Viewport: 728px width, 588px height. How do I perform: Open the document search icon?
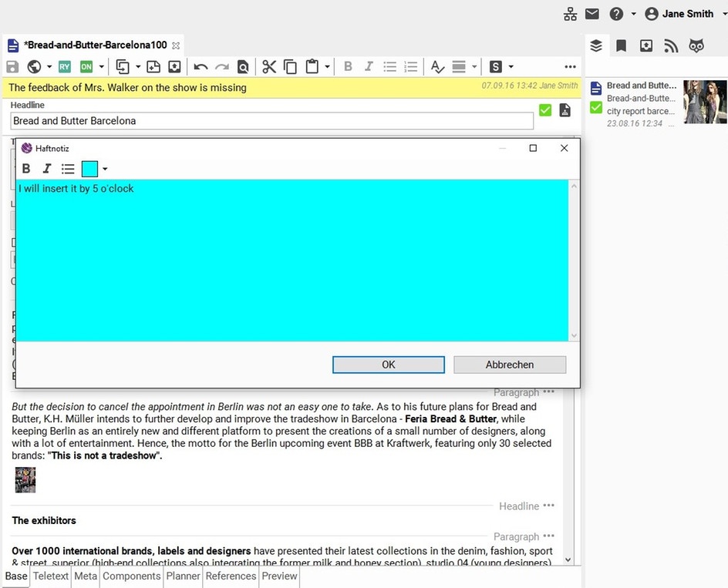tap(243, 67)
